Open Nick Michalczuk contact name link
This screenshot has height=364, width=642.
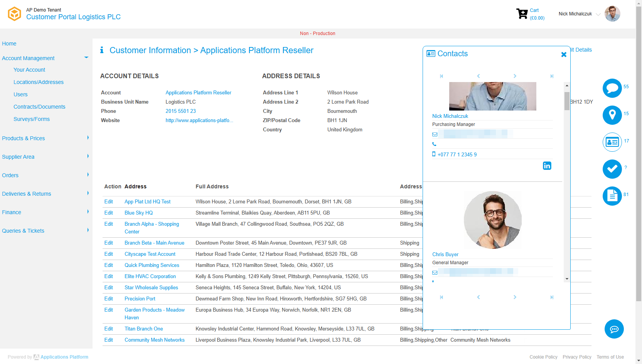click(x=450, y=116)
